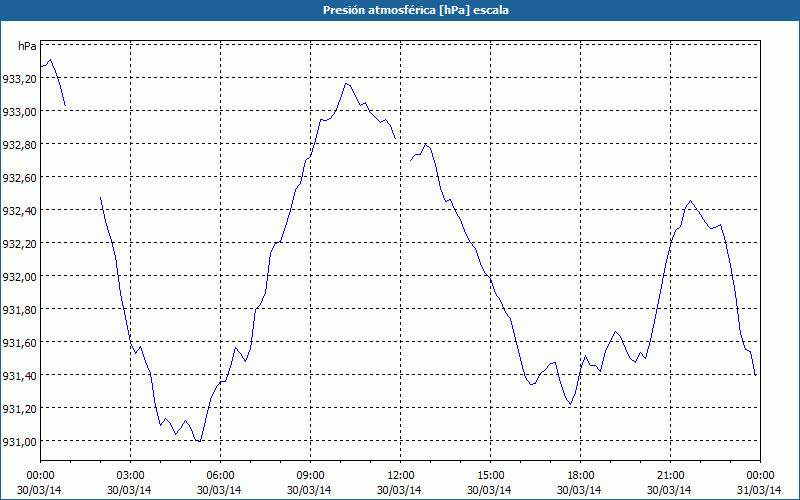Screen dimensions: 800x500
Task: Click the 'hPa' unit label on the y-axis
Action: tap(27, 46)
